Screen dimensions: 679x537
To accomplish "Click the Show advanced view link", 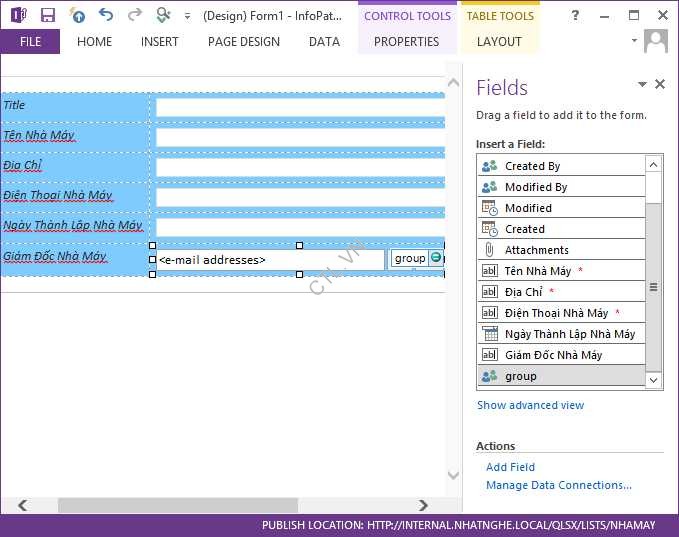I will point(530,405).
